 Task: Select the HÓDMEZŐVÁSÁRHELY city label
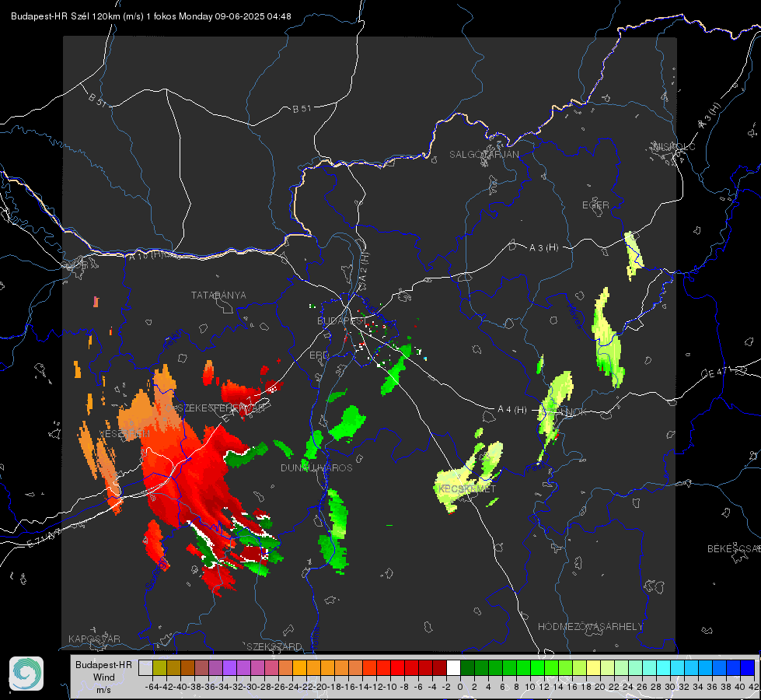[x=590, y=627]
